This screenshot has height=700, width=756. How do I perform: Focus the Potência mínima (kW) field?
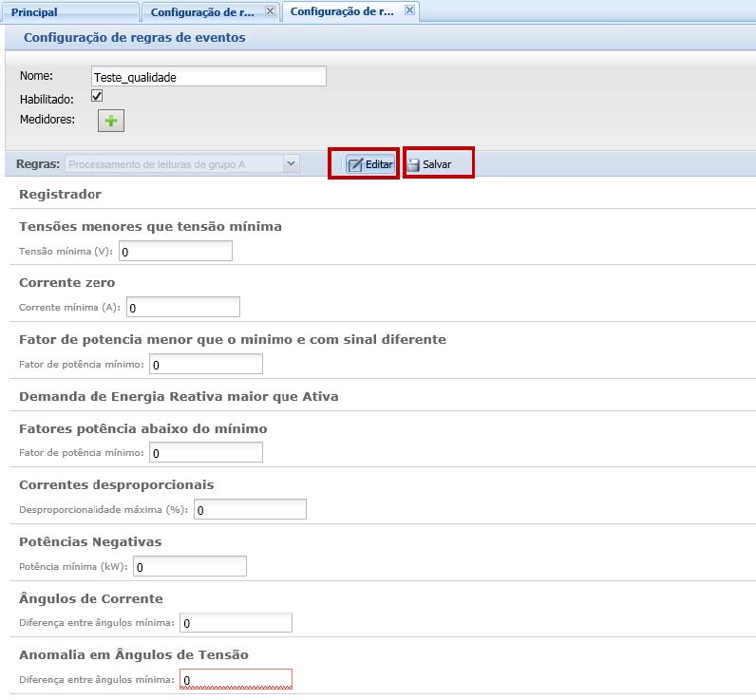[189, 567]
